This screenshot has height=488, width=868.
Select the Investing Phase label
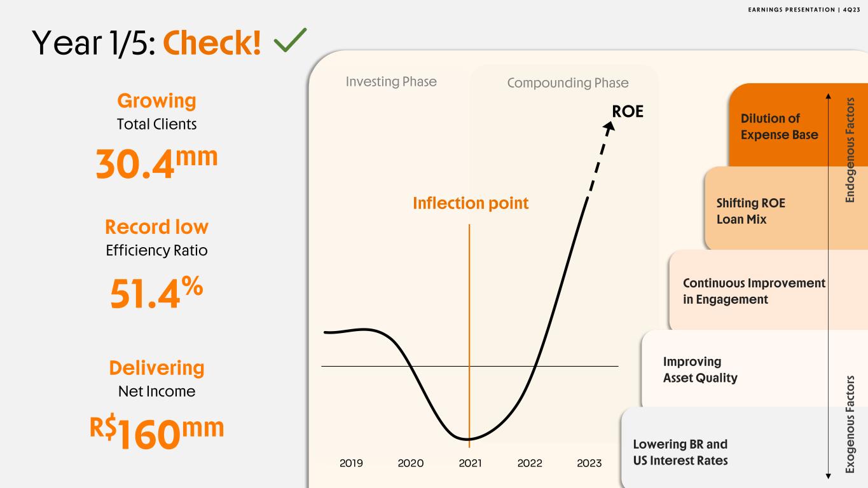coord(391,82)
